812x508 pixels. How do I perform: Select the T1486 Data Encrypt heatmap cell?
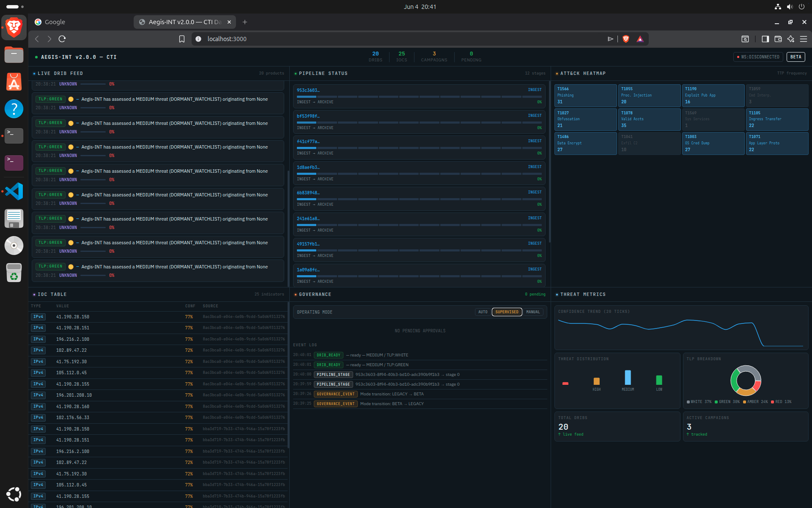585,144
